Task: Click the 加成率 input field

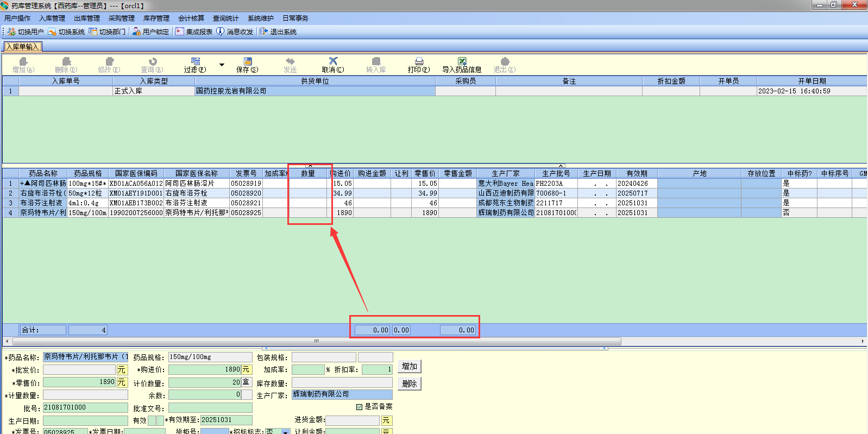Action: tap(308, 370)
